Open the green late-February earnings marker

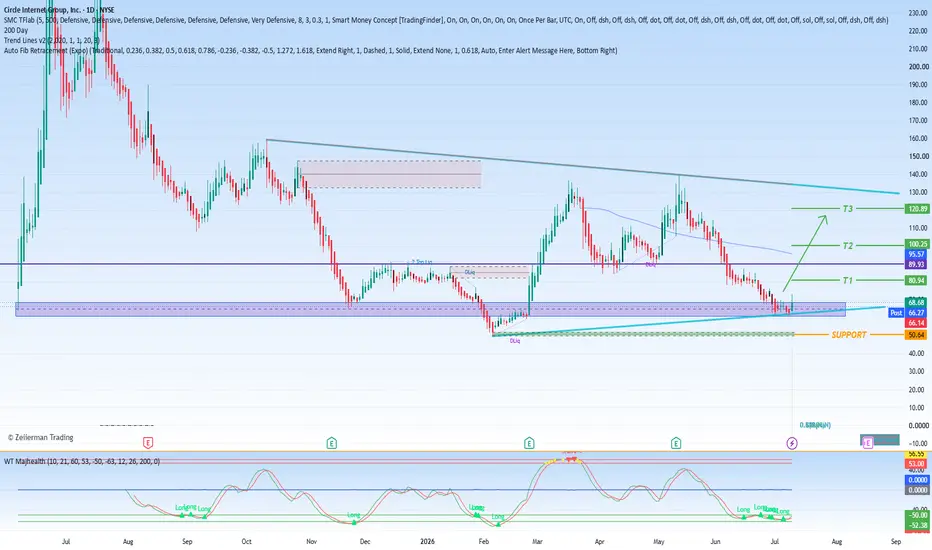coord(529,442)
